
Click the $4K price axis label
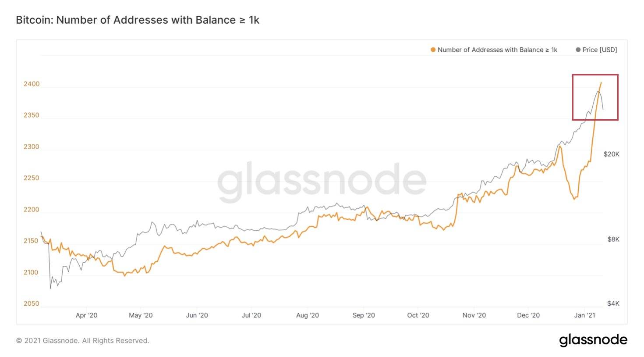[x=613, y=303]
